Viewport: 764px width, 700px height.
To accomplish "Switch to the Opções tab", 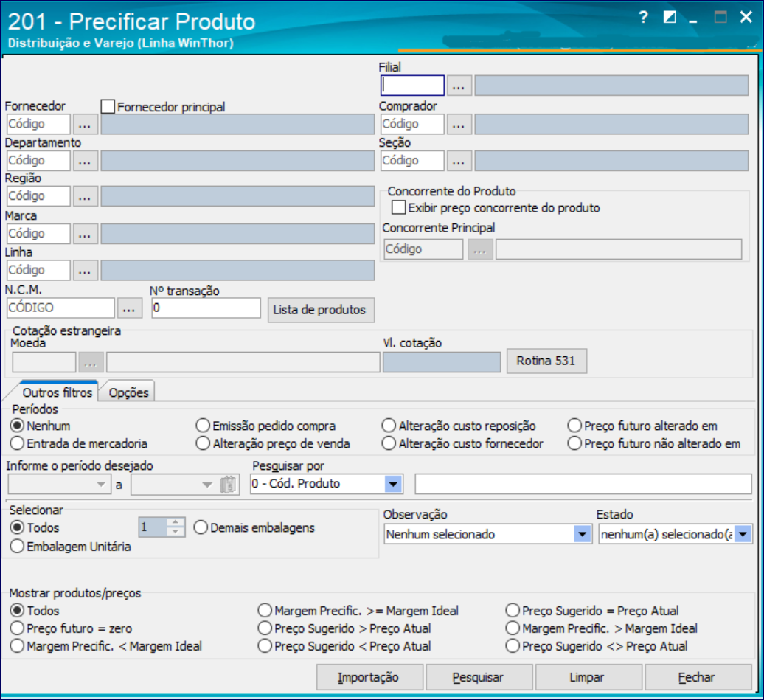I will click(128, 392).
